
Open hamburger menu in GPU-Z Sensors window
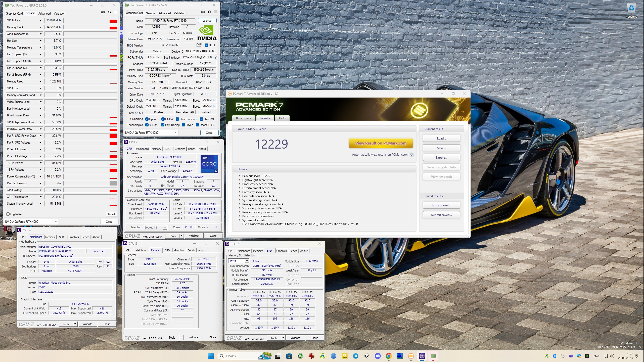[116, 12]
